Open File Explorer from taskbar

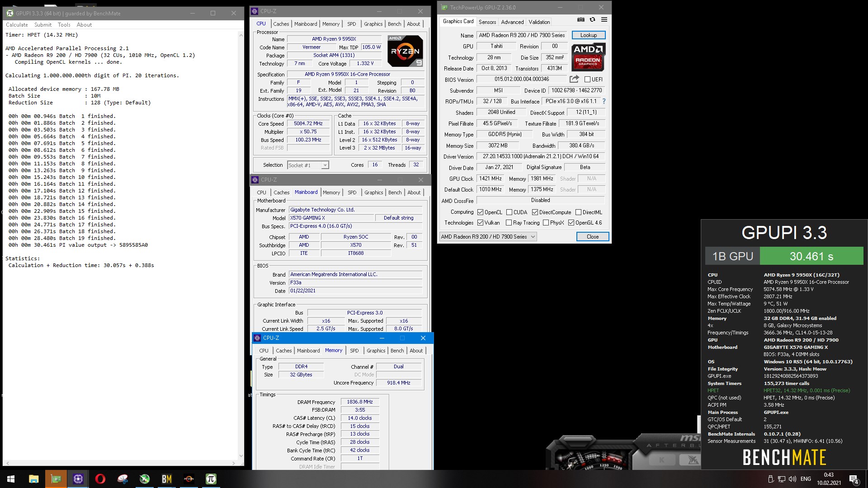pos(33,479)
